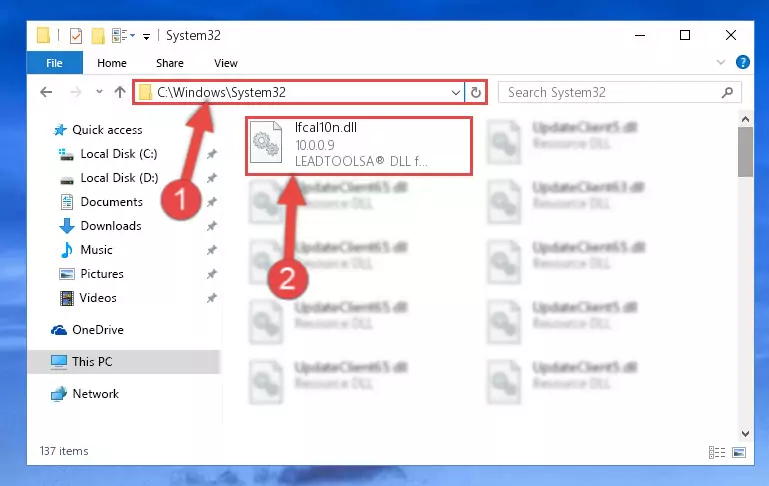Viewport: 769px width, 486px height.
Task: Click the pin icon beside Videos
Action: [211, 298]
